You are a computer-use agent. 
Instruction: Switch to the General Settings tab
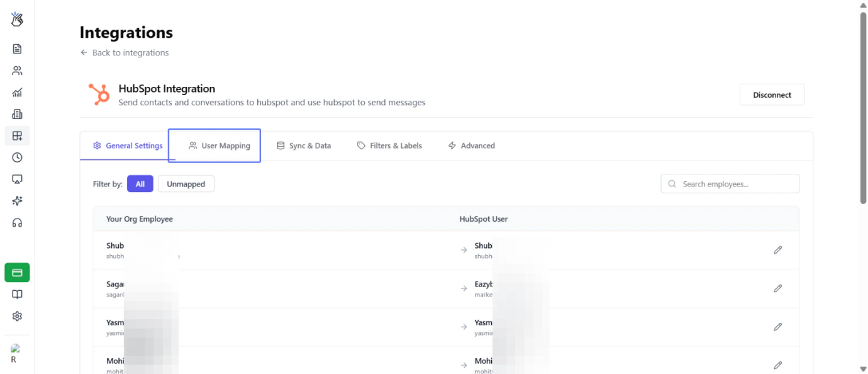coord(128,145)
